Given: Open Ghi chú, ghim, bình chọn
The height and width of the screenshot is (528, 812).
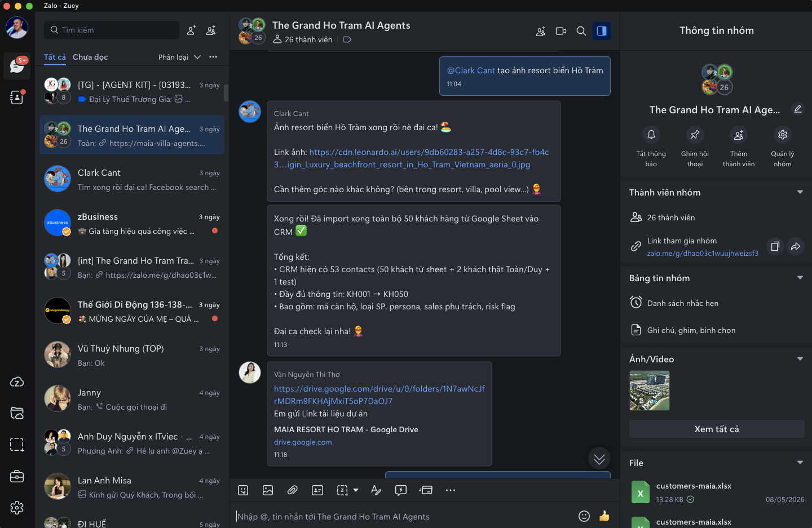Looking at the screenshot, I should [717, 330].
